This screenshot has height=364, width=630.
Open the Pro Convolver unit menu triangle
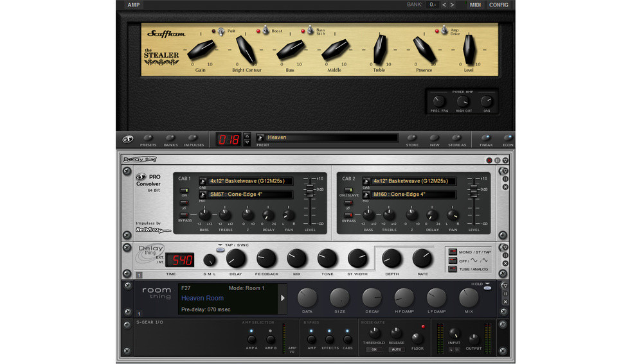(x=505, y=171)
